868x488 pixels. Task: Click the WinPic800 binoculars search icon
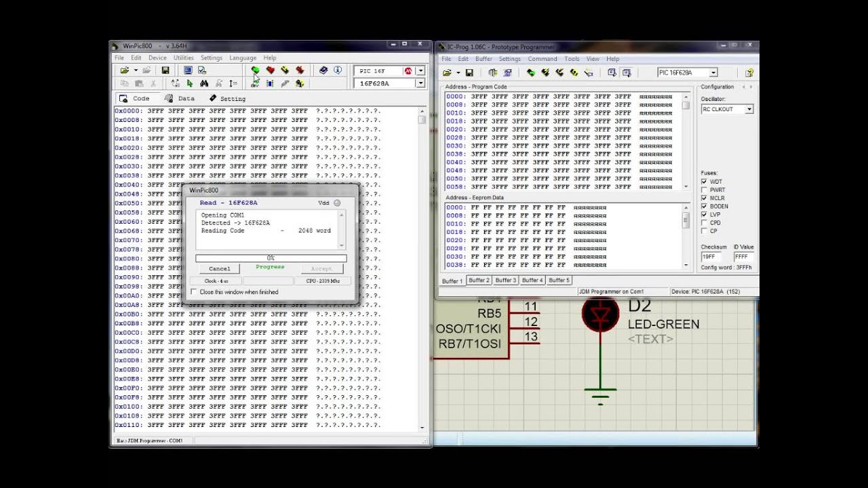click(x=204, y=83)
